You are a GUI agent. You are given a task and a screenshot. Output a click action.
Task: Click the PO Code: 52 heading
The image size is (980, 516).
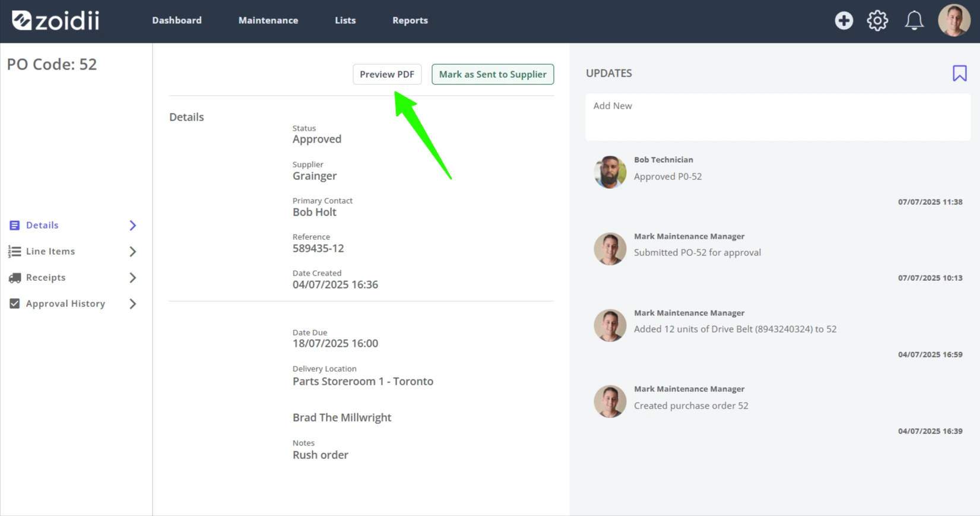point(52,64)
